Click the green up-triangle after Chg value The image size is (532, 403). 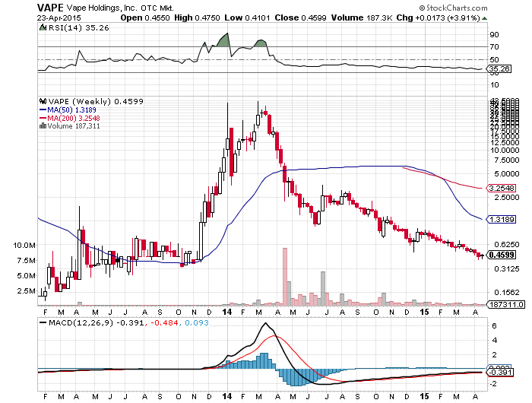(x=485, y=18)
